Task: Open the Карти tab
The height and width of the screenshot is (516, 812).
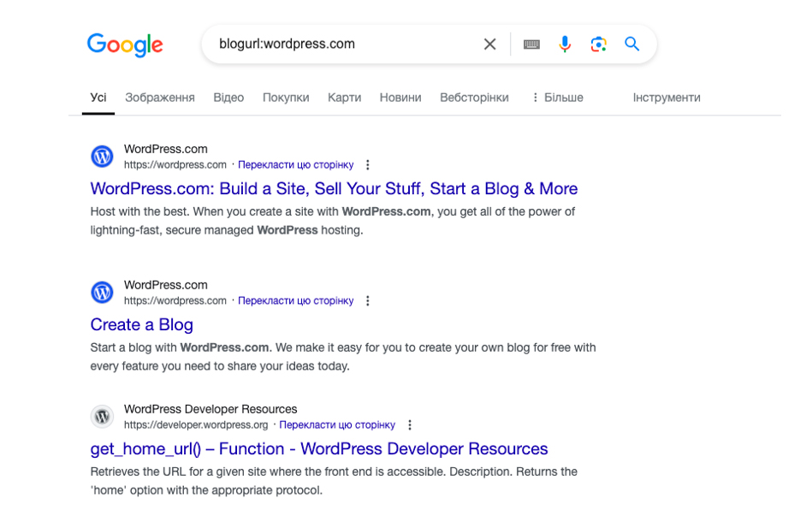Action: (344, 98)
